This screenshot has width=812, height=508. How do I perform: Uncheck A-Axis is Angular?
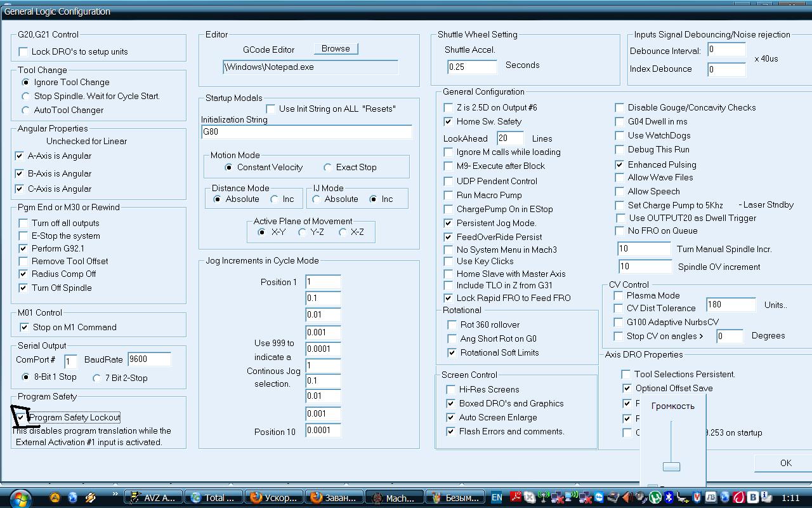(x=20, y=156)
